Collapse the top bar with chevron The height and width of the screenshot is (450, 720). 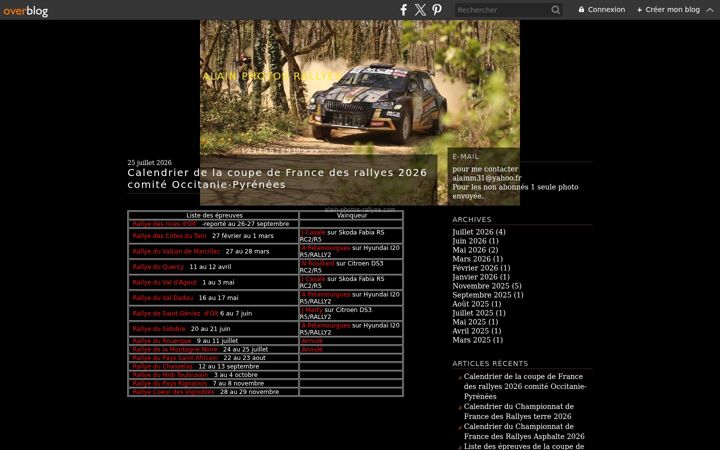click(x=710, y=10)
